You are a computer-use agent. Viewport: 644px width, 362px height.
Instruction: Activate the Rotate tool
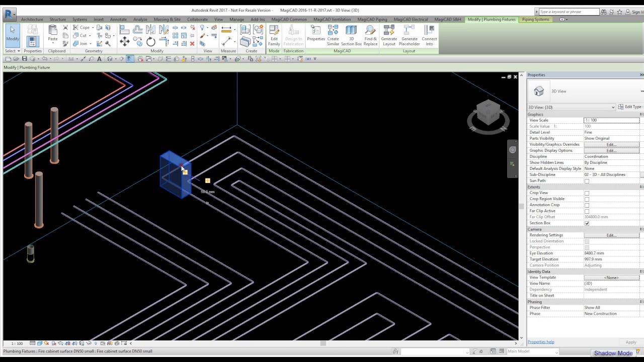tap(150, 42)
